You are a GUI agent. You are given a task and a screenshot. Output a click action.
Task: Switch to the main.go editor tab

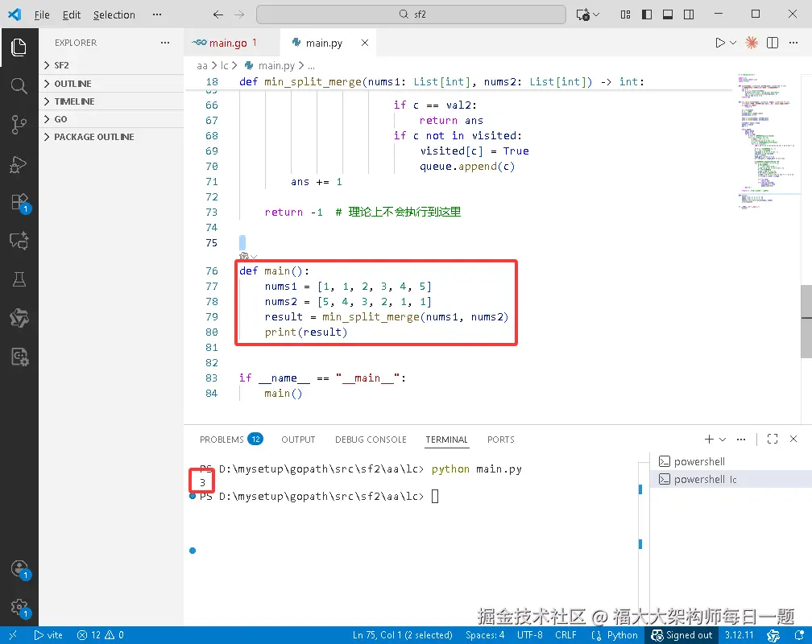(231, 43)
